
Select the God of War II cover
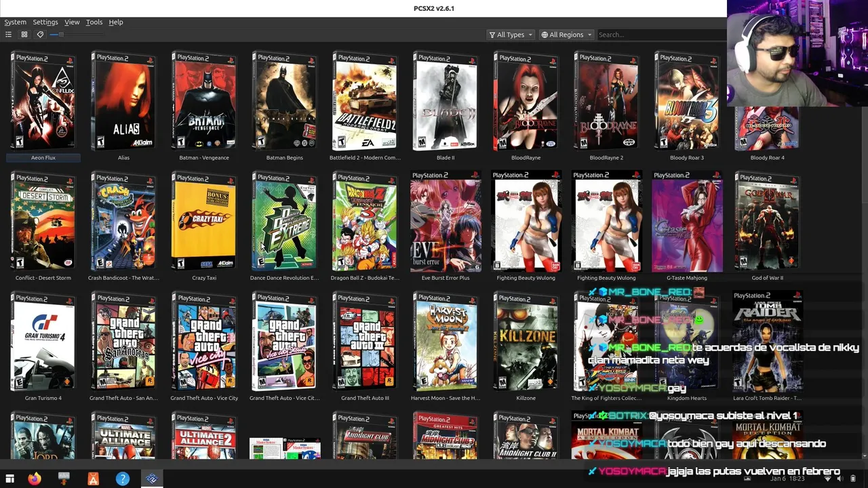point(768,222)
